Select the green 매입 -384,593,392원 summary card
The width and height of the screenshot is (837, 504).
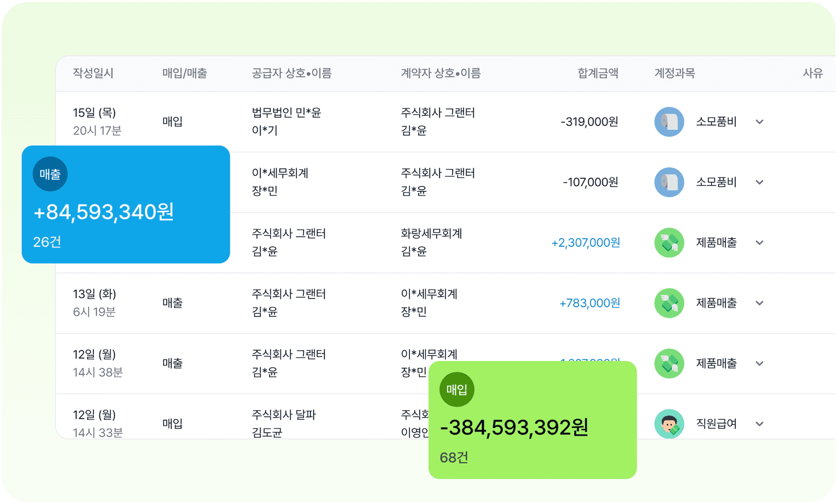click(533, 420)
